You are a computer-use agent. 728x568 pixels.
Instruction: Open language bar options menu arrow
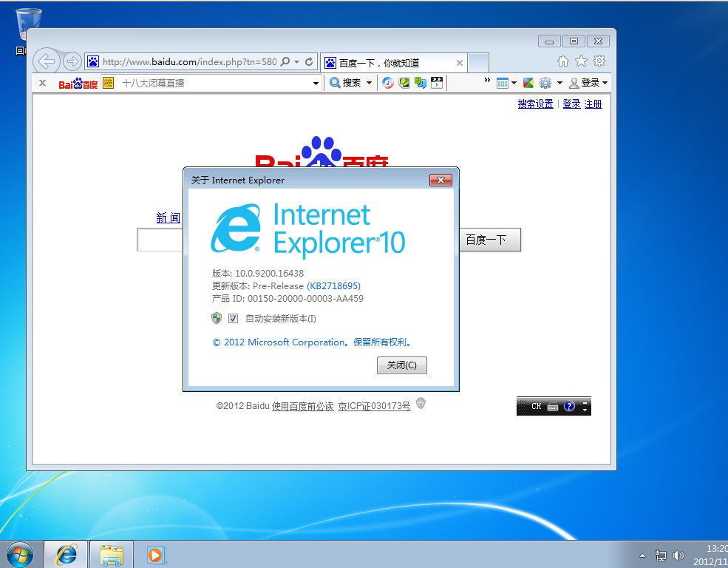(x=585, y=410)
